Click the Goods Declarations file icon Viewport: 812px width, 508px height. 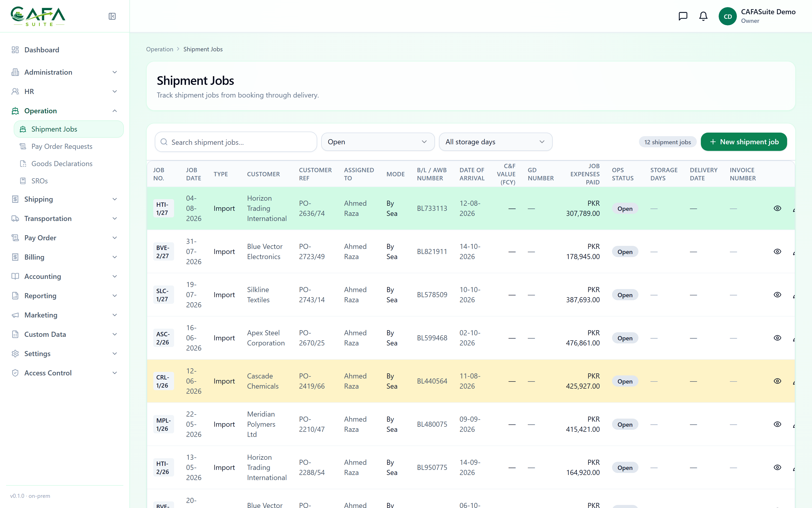pyautogui.click(x=23, y=164)
